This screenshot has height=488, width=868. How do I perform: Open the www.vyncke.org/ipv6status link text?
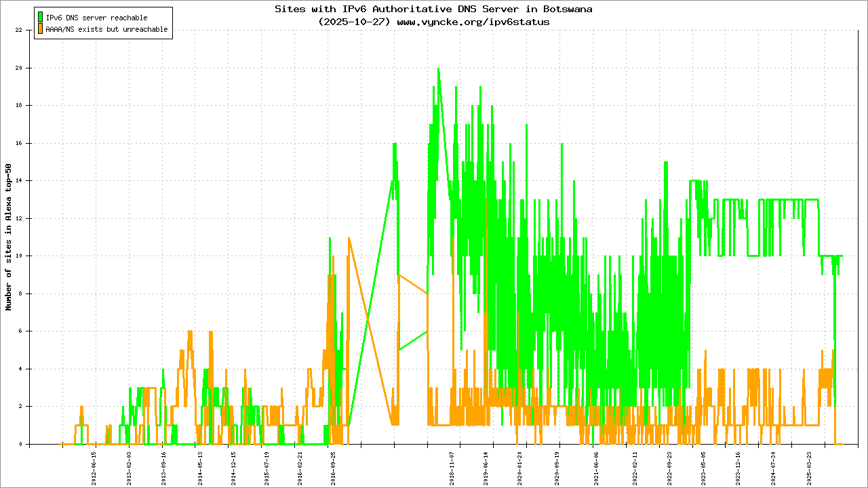tap(473, 22)
